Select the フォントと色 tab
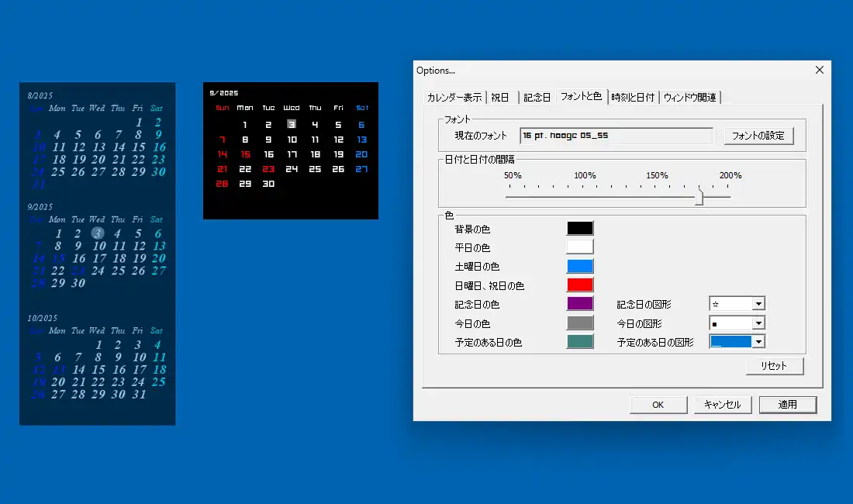The image size is (853, 504). 581,96
